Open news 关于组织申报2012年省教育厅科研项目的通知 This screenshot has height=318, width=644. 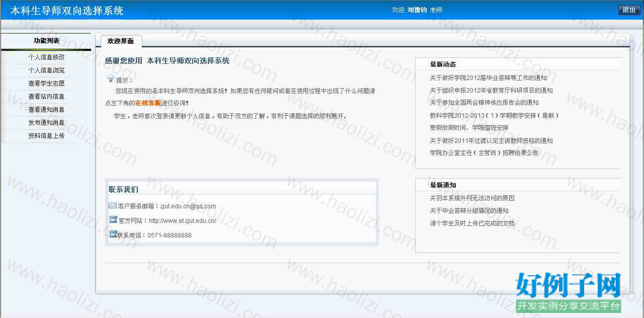point(491,91)
